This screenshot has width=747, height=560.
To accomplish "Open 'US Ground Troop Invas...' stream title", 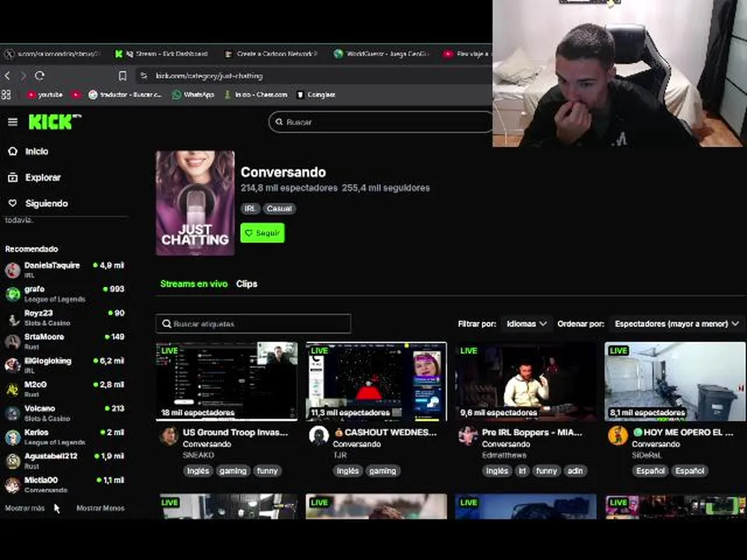I will [x=235, y=432].
